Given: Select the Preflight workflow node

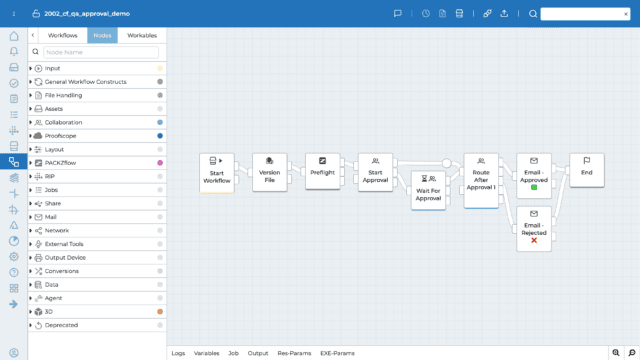Looking at the screenshot, I should point(322,171).
